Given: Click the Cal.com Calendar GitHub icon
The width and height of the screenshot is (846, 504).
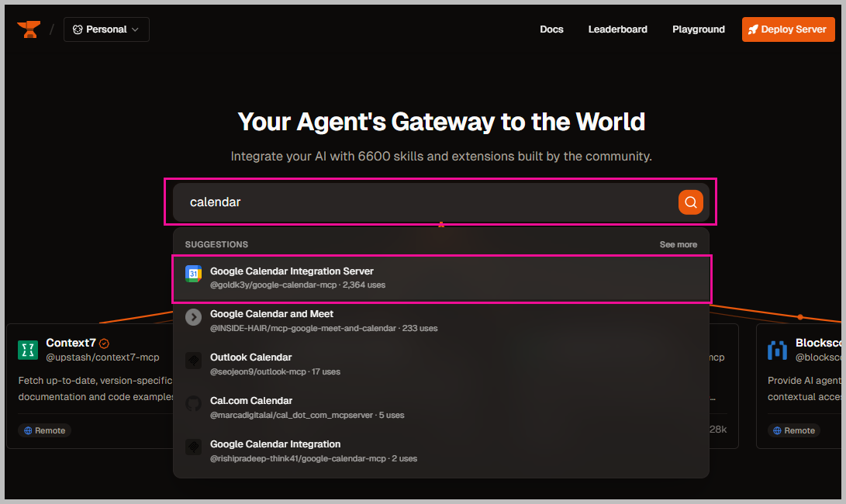Looking at the screenshot, I should (x=193, y=403).
